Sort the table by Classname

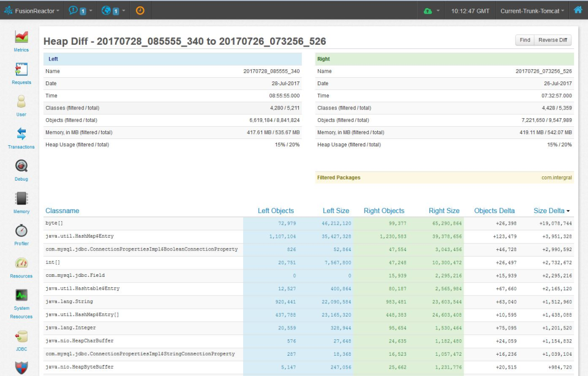tap(62, 210)
